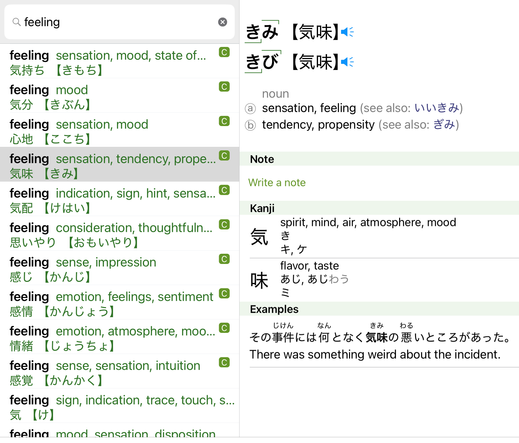This screenshot has width=519, height=443.
Task: Click the Examples section header
Action: (379, 309)
